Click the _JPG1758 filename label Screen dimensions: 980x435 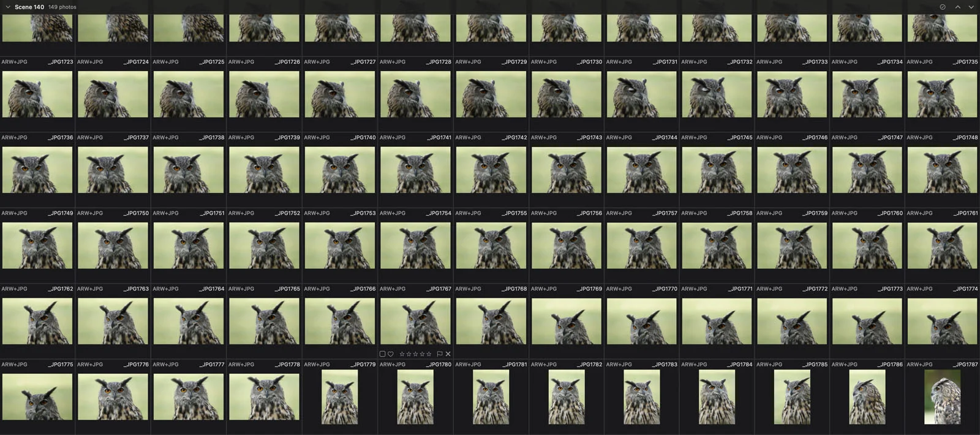[x=739, y=213]
